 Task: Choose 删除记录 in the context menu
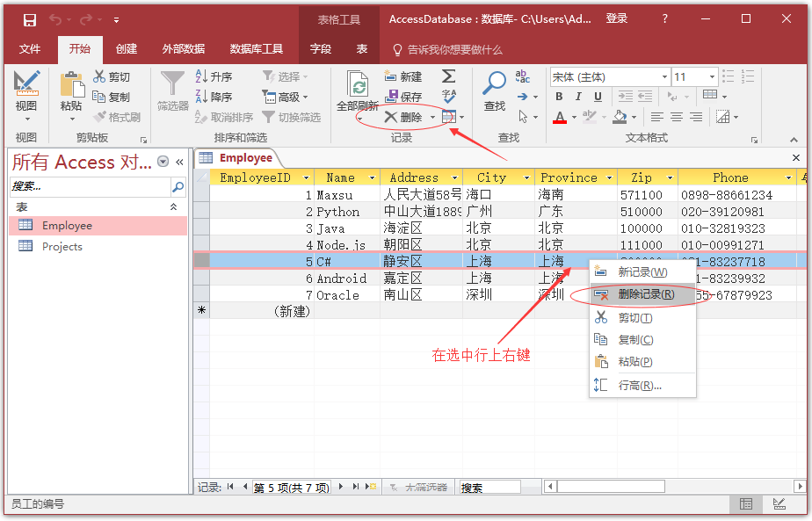[x=645, y=294]
